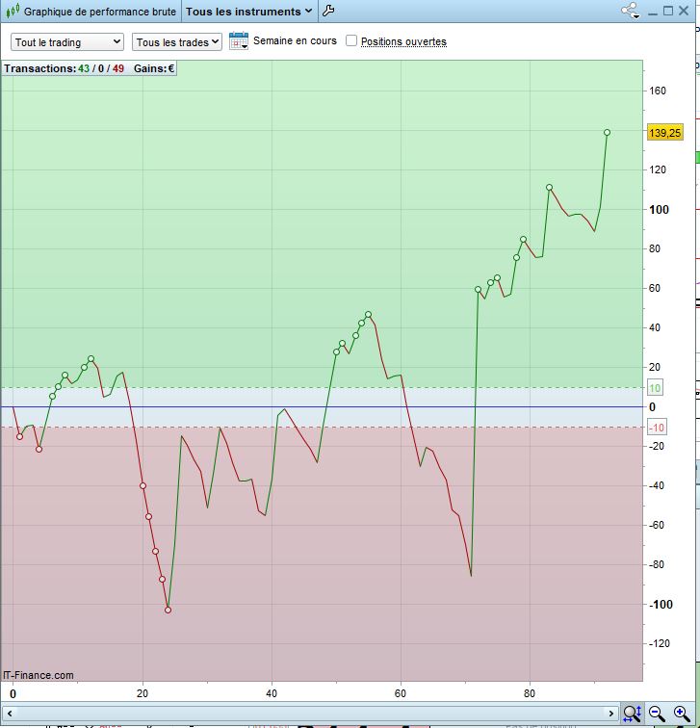Close the performance chart window
The image size is (700, 728).
(x=684, y=11)
